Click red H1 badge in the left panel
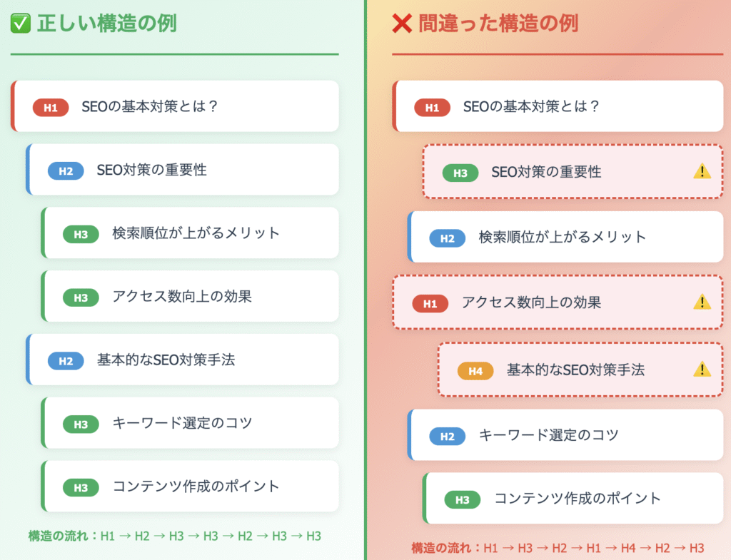The width and height of the screenshot is (731, 560). click(x=51, y=108)
